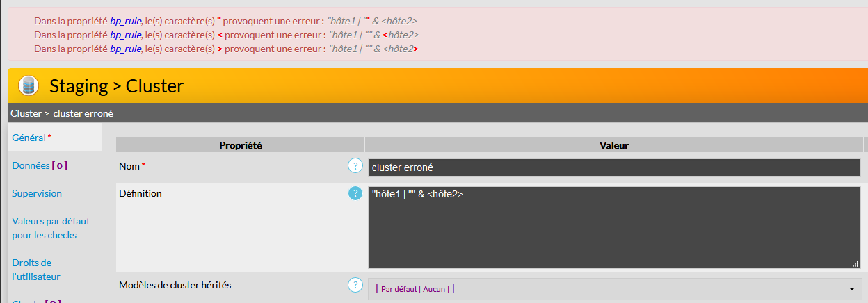Image resolution: width=868 pixels, height=303 pixels.
Task: Click the Propriété column header
Action: (240, 145)
